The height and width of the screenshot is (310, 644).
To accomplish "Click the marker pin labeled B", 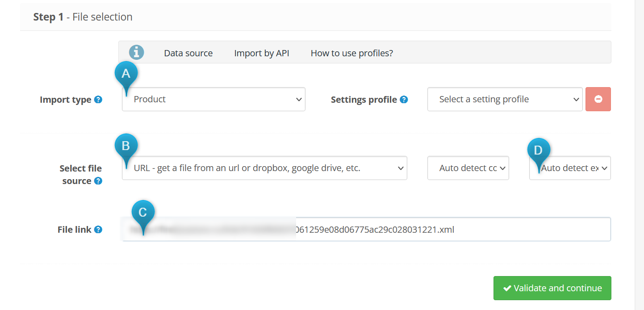I will (x=126, y=146).
